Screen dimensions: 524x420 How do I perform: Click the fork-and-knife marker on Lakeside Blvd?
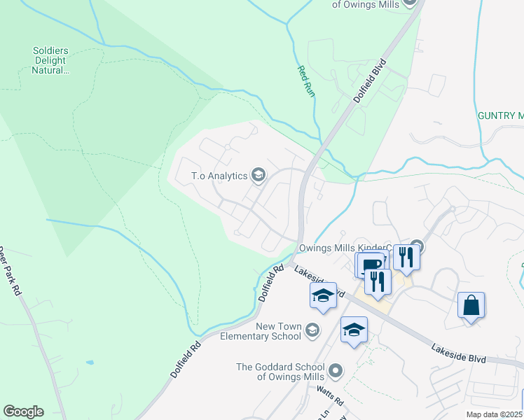pos(378,284)
